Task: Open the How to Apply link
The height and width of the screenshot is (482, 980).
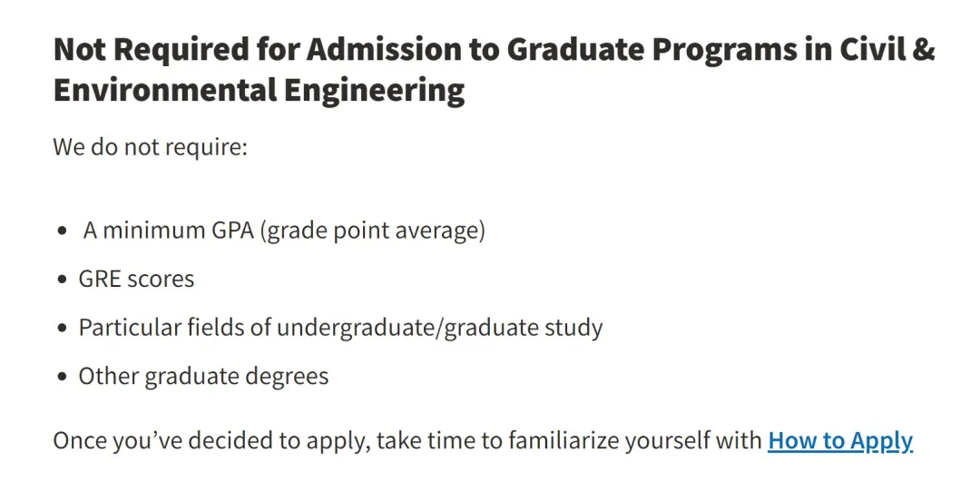Action: tap(839, 440)
